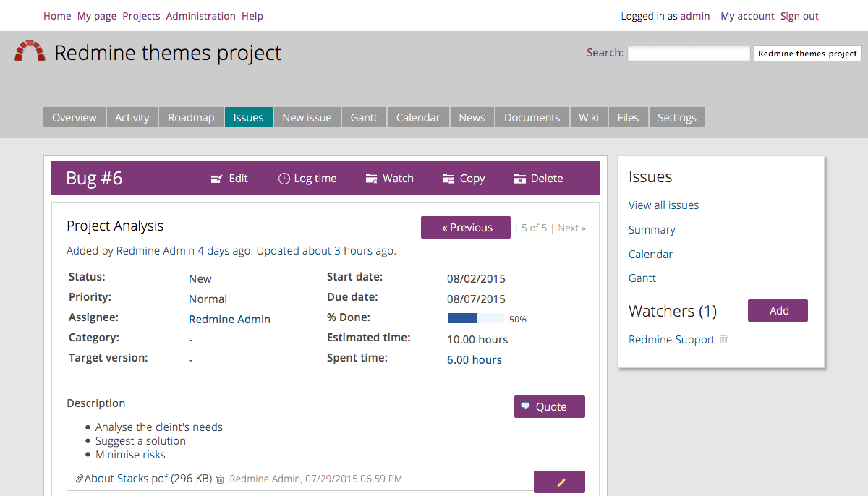The image size is (868, 496).
Task: Open Summary link in sidebar
Action: [x=652, y=230]
